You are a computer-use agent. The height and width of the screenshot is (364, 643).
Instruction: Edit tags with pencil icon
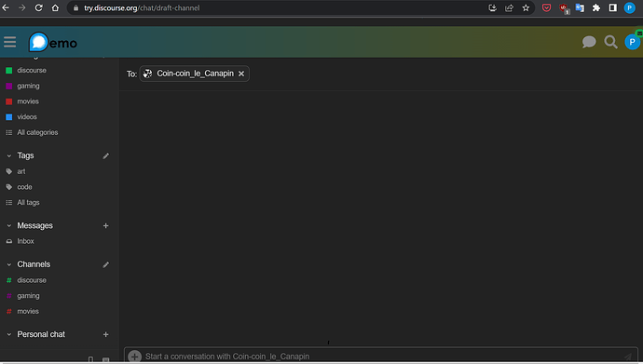[106, 155]
